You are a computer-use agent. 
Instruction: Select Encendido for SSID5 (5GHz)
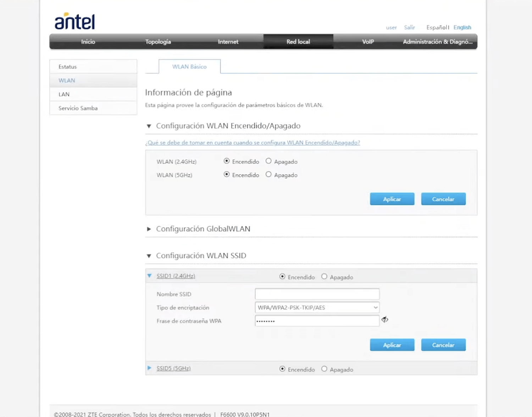tap(282, 369)
